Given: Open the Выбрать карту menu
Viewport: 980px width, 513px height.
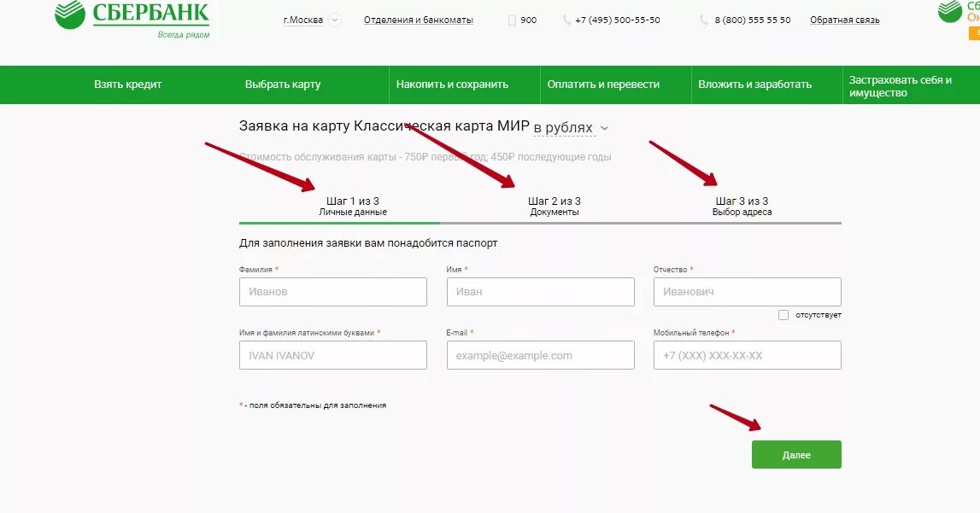Looking at the screenshot, I should pyautogui.click(x=283, y=85).
